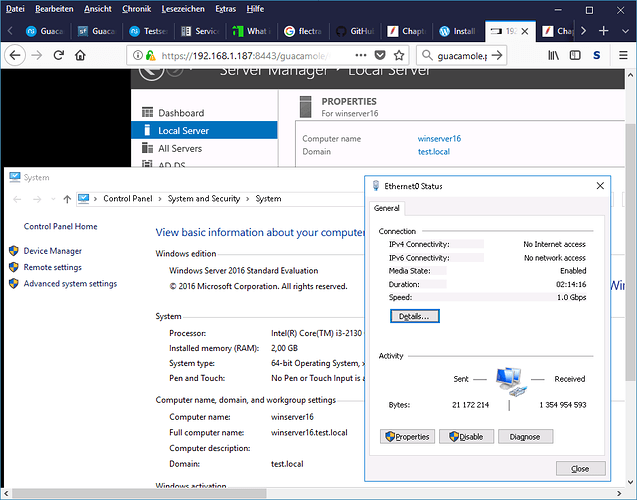The height and width of the screenshot is (500, 637).
Task: List all tabs dropdown arrow
Action: 625,31
